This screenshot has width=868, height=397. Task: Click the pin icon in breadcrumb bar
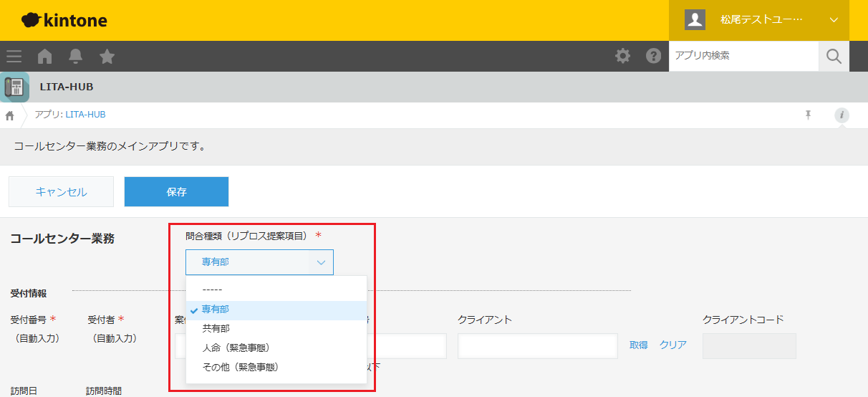809,115
